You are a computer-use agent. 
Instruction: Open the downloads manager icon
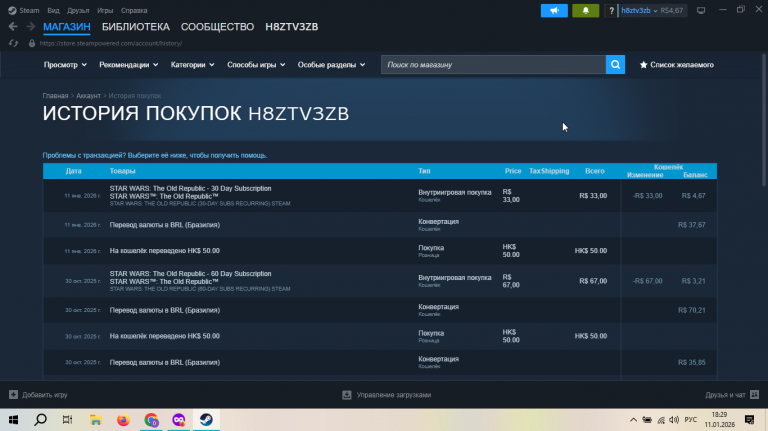click(x=347, y=395)
